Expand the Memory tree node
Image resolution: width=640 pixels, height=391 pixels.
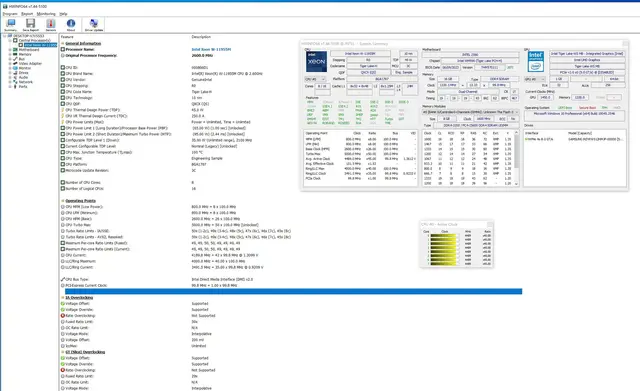click(x=10, y=54)
